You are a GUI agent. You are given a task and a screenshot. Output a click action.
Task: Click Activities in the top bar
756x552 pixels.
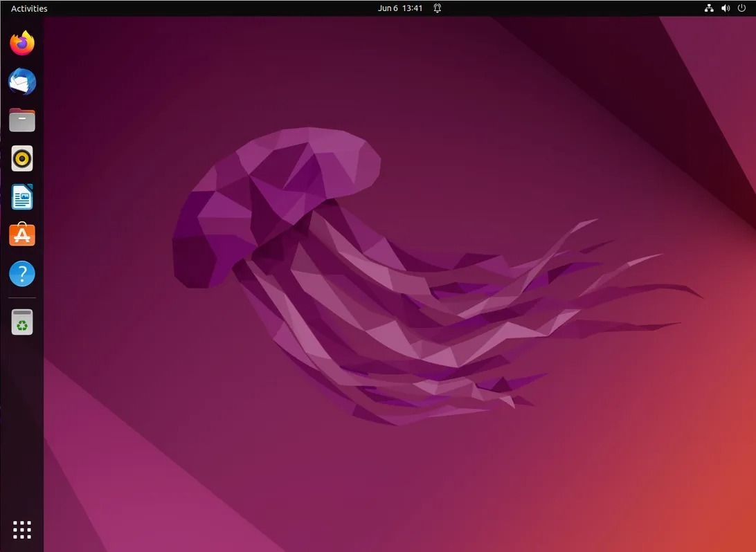29,8
